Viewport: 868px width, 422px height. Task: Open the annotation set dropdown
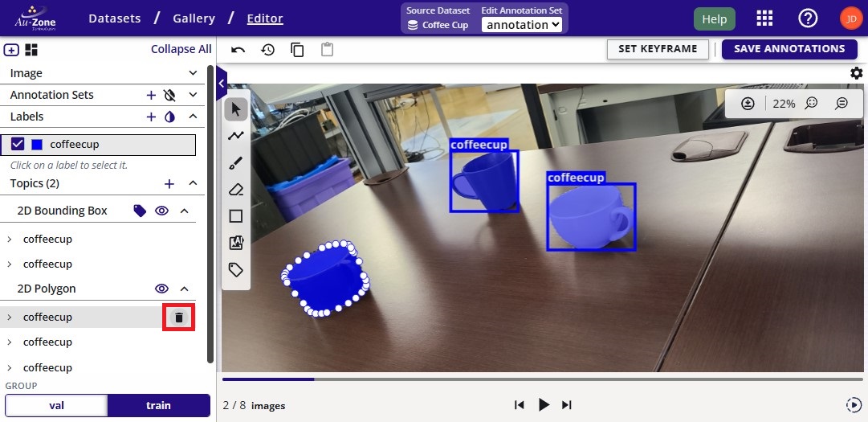pos(521,25)
